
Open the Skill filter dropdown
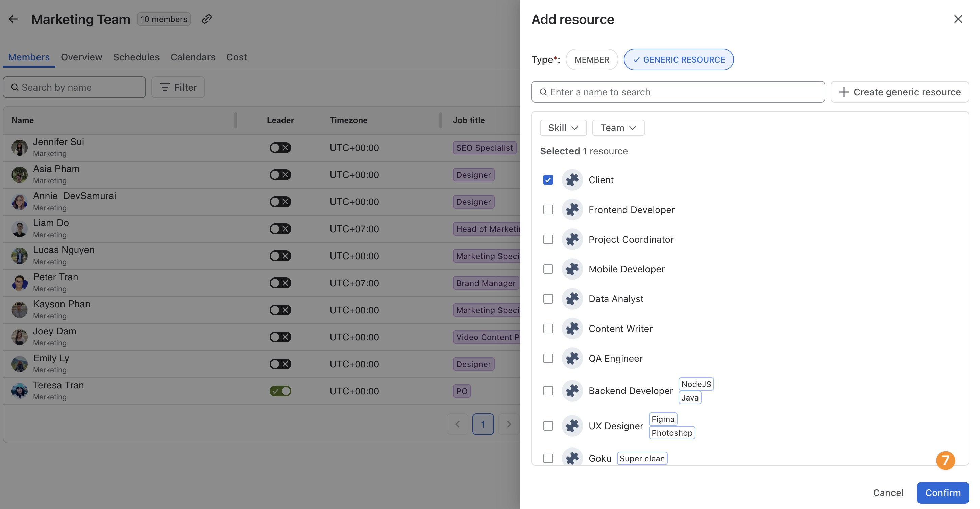[563, 128]
